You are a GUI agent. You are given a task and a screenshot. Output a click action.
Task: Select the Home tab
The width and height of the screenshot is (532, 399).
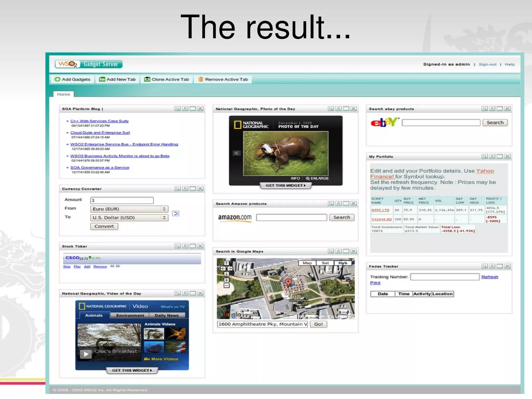tap(63, 94)
